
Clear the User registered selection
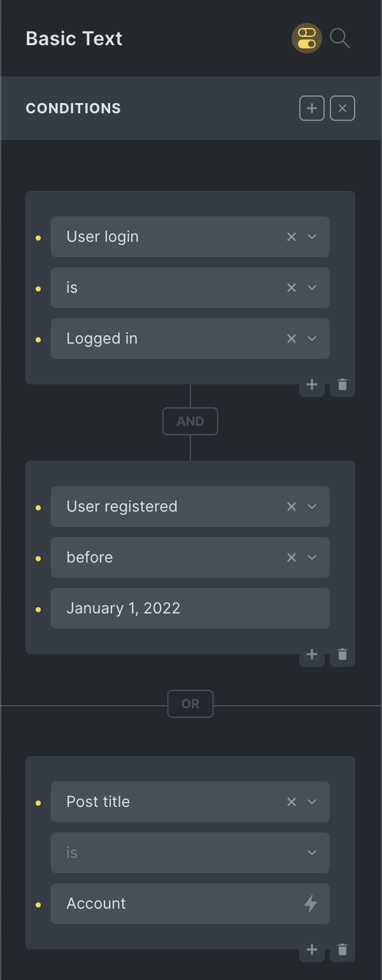point(292,507)
